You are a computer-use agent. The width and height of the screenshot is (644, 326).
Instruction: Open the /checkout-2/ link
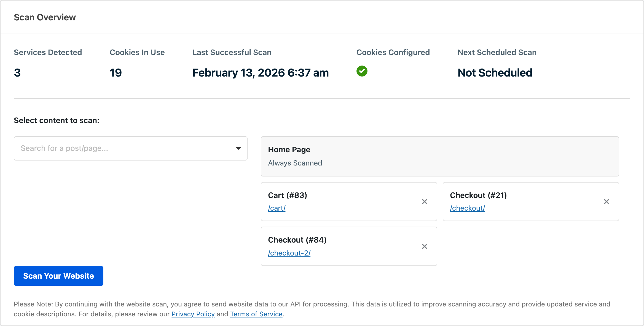(x=289, y=253)
